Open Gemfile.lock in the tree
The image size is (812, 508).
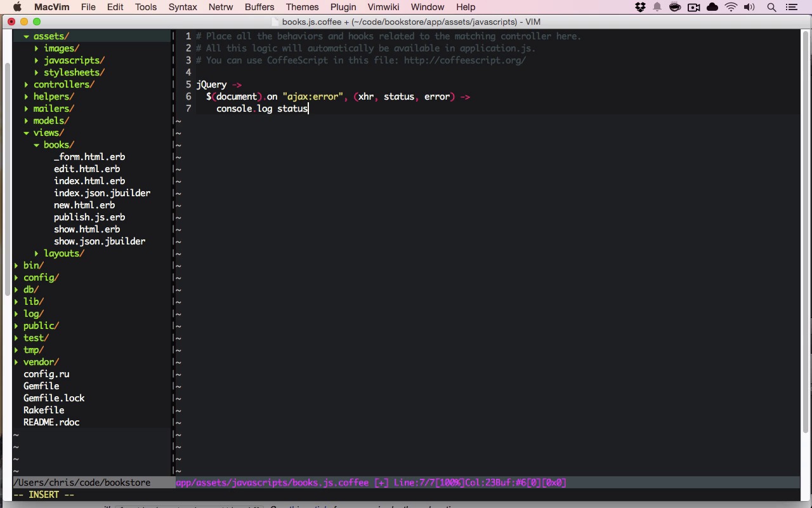pos(54,398)
